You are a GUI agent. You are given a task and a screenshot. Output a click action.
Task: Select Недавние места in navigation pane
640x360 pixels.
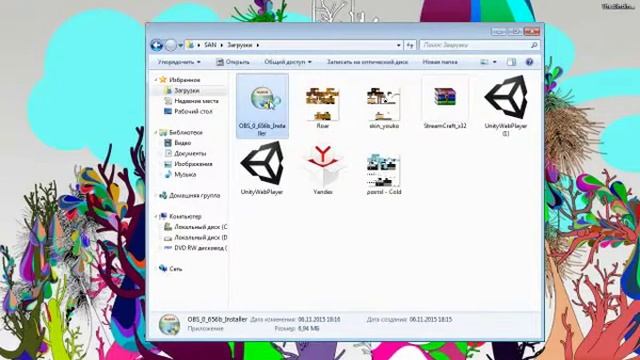coord(196,101)
